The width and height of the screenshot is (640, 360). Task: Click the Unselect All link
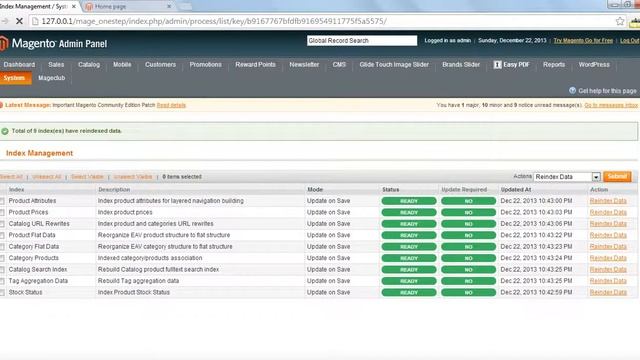47,177
